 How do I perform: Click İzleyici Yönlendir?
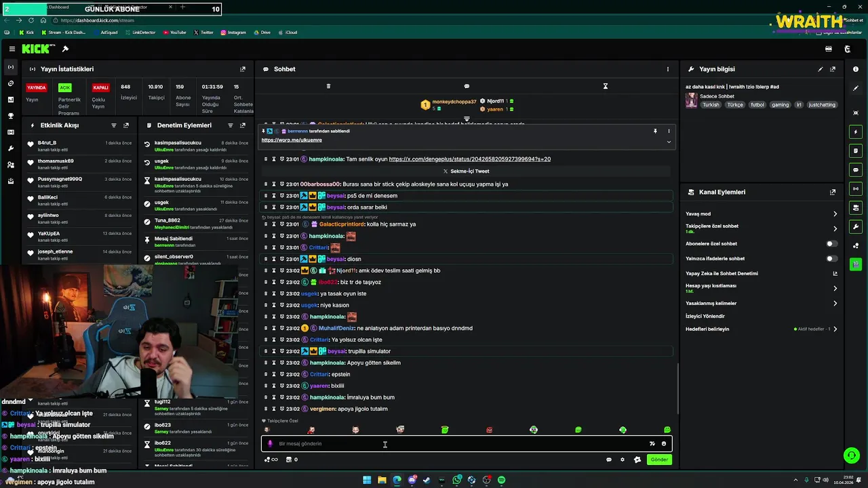click(x=705, y=316)
